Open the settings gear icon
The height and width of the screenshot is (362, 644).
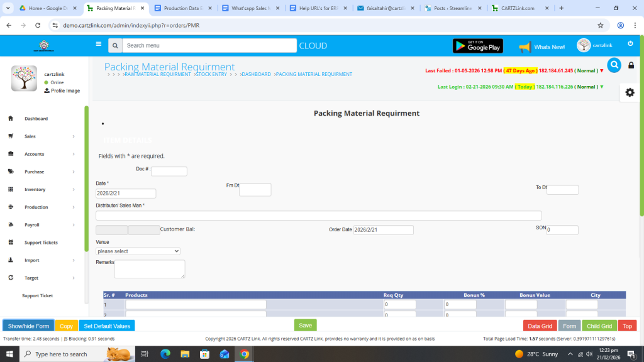tap(630, 92)
